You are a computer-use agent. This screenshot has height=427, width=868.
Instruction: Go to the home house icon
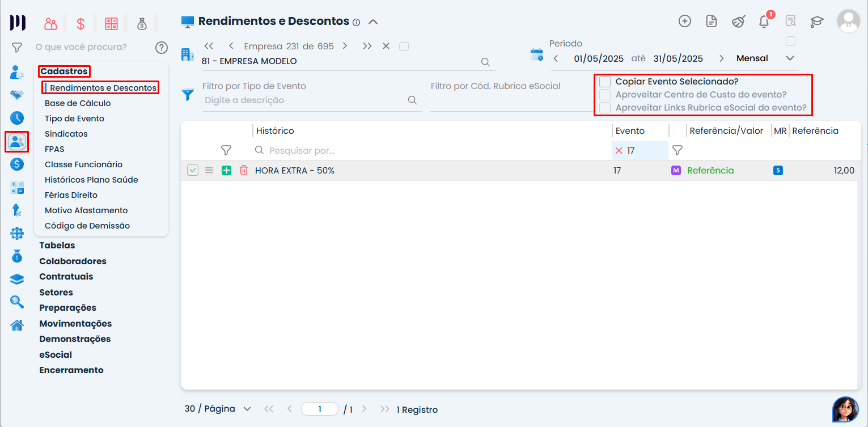(17, 325)
